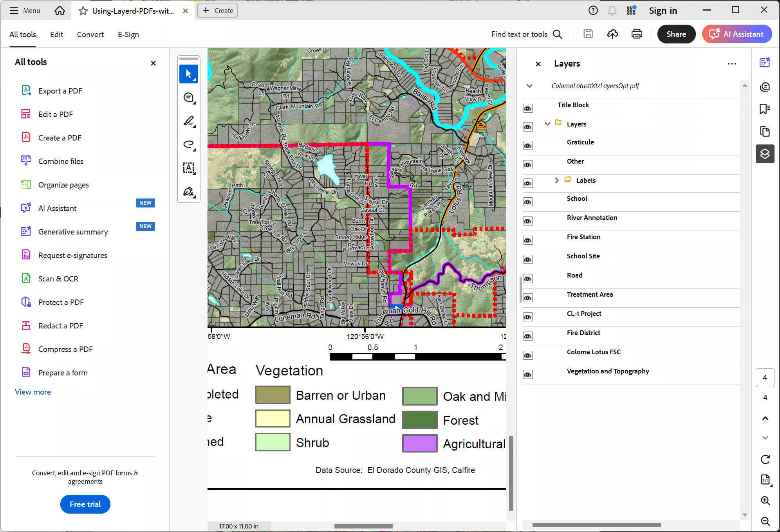Open the View more link
780x532 pixels.
click(32, 392)
